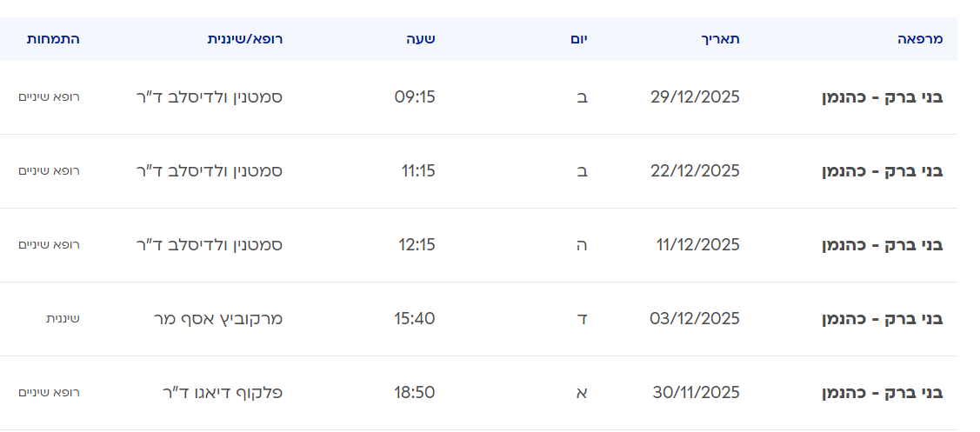Click the מרפאה column header

point(920,39)
